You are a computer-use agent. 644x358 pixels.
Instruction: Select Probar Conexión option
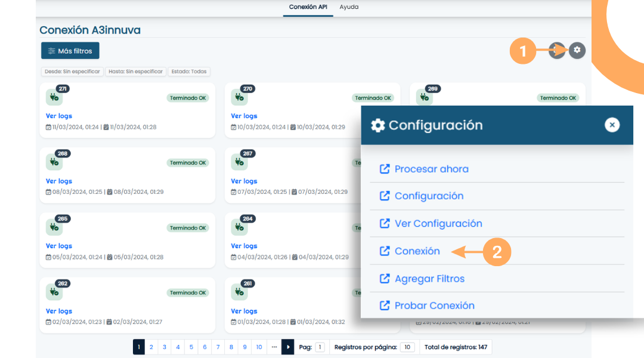tap(435, 305)
